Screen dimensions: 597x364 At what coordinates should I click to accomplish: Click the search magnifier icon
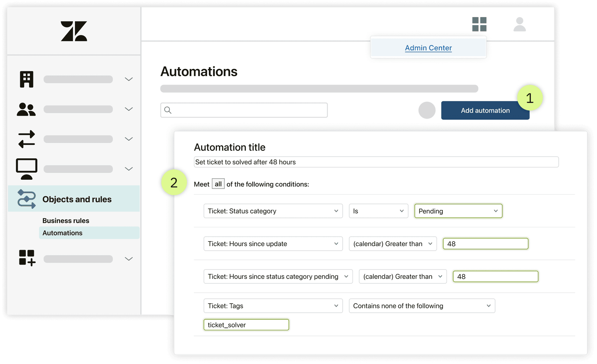[x=167, y=110]
